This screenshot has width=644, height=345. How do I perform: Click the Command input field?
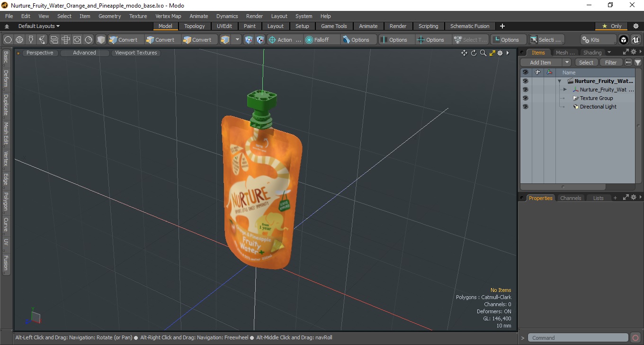coord(578,338)
